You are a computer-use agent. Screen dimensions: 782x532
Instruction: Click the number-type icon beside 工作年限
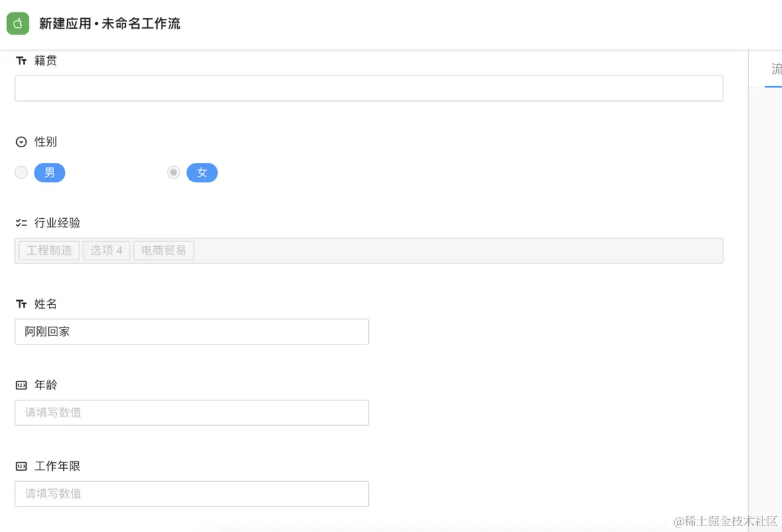[22, 466]
